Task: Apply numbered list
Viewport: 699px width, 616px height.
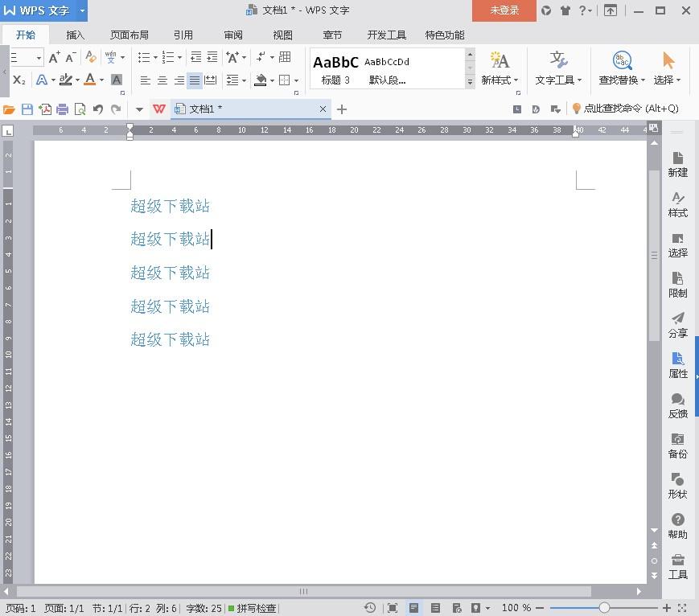Action: click(x=167, y=57)
